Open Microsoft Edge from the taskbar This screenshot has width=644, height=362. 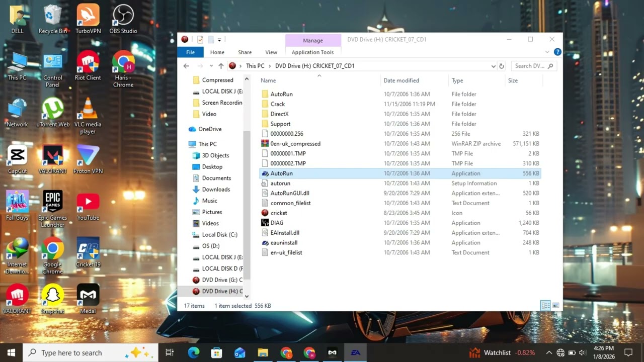(194, 352)
